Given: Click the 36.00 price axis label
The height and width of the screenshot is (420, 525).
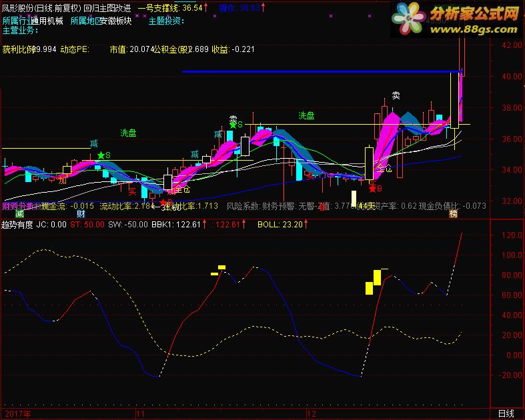Looking at the screenshot, I should [512, 139].
